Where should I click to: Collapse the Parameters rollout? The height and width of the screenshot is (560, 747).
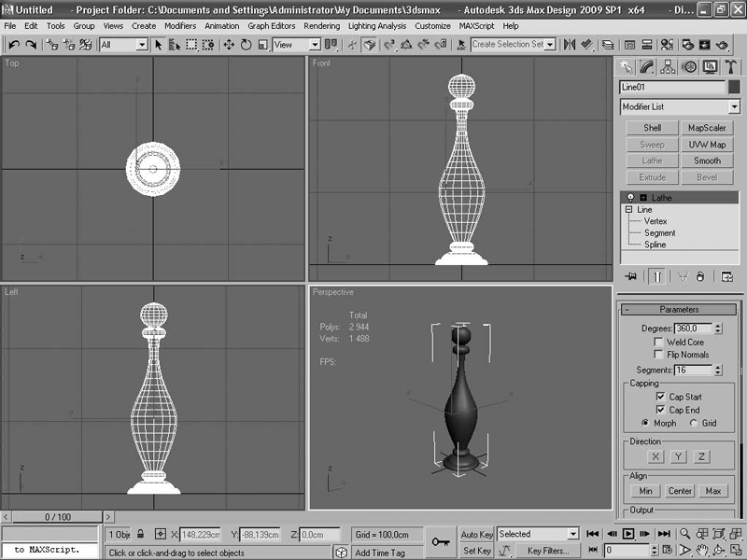tap(679, 310)
